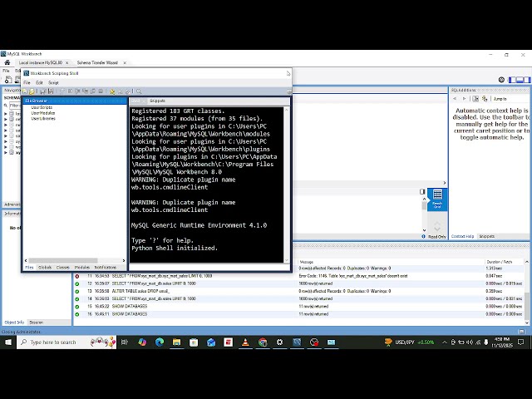Screen dimensions: 532x399
Task: Close the Local instance MySQL80 tab
Action: pos(66,63)
